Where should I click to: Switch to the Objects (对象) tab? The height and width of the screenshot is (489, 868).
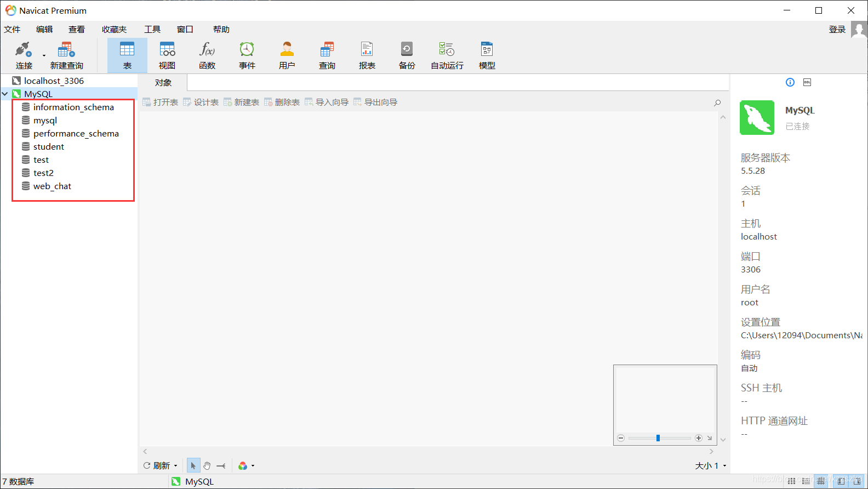click(163, 83)
